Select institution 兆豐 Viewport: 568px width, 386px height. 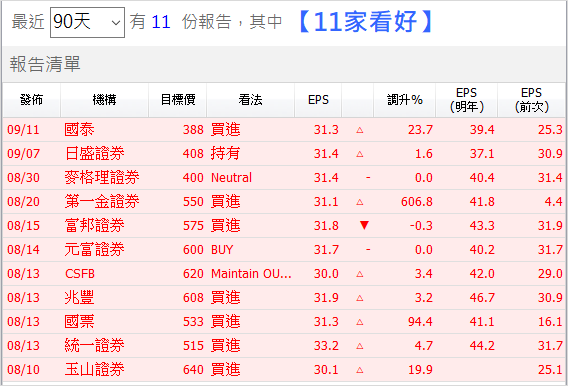(79, 297)
